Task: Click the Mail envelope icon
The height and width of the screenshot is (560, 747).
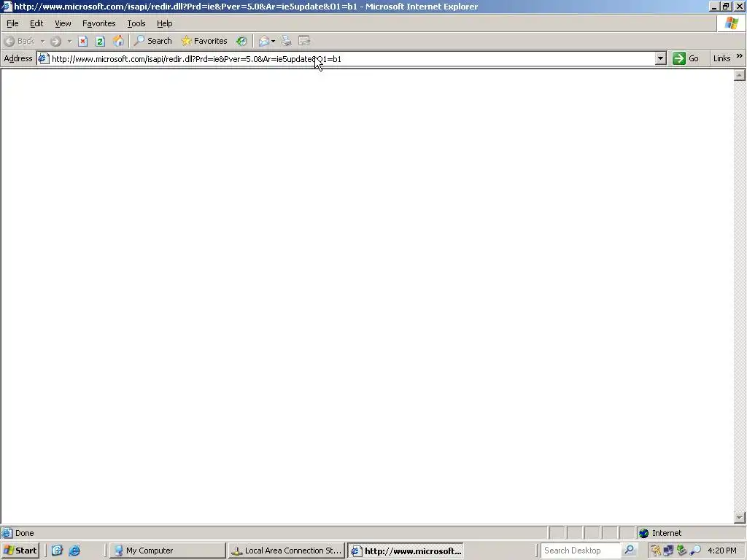Action: [x=264, y=41]
